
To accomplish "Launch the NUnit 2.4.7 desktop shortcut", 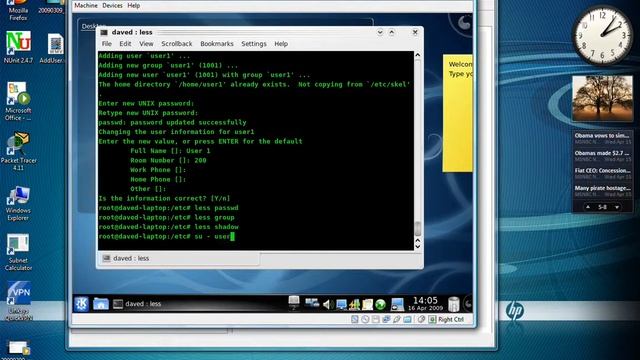I will click(x=18, y=47).
